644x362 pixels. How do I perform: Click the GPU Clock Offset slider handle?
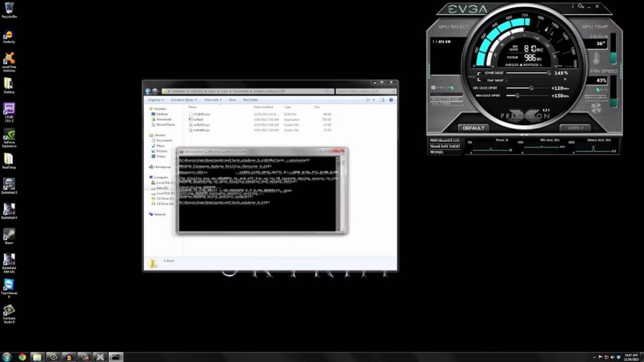coord(531,88)
